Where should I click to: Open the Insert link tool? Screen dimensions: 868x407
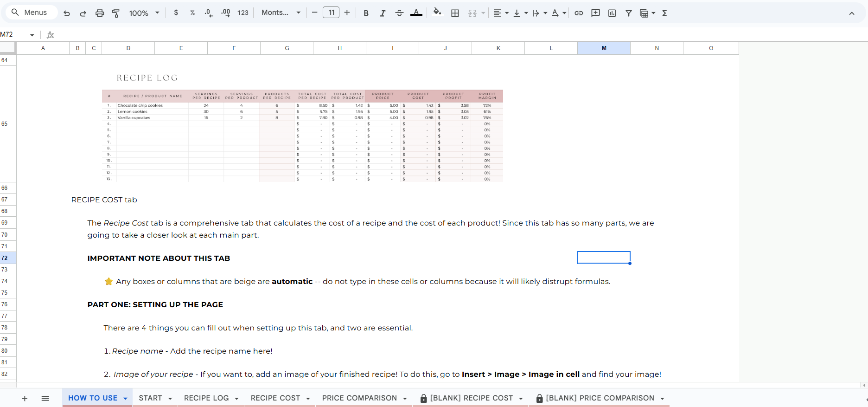tap(579, 13)
